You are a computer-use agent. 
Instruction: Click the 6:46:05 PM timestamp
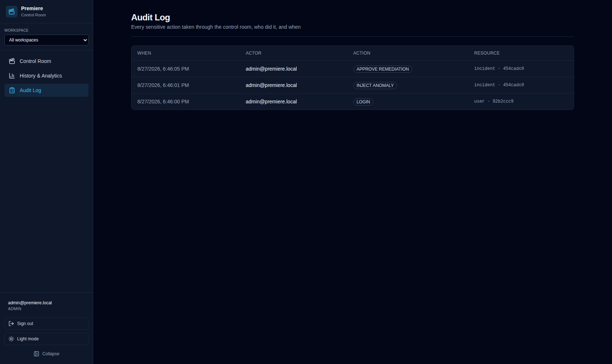click(x=163, y=69)
